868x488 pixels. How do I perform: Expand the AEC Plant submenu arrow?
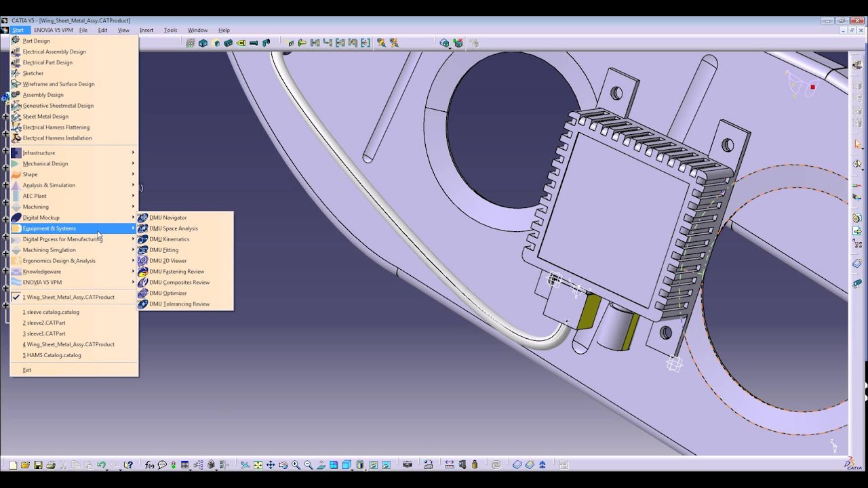[x=133, y=196]
